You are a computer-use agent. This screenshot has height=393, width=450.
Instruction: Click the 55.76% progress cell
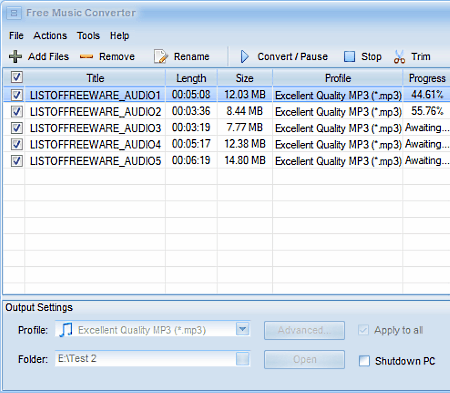point(427,111)
